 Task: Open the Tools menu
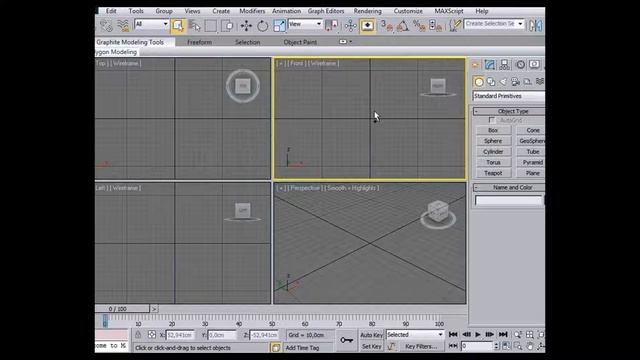tap(136, 11)
